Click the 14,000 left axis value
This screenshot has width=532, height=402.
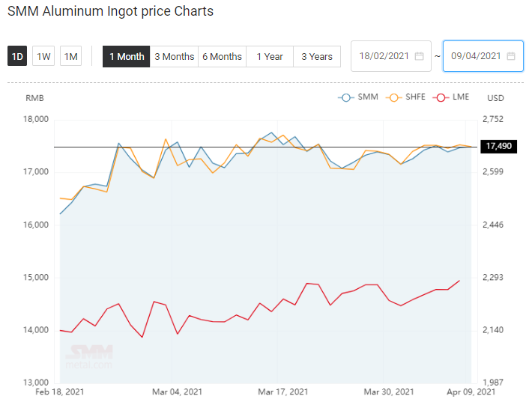(36, 330)
